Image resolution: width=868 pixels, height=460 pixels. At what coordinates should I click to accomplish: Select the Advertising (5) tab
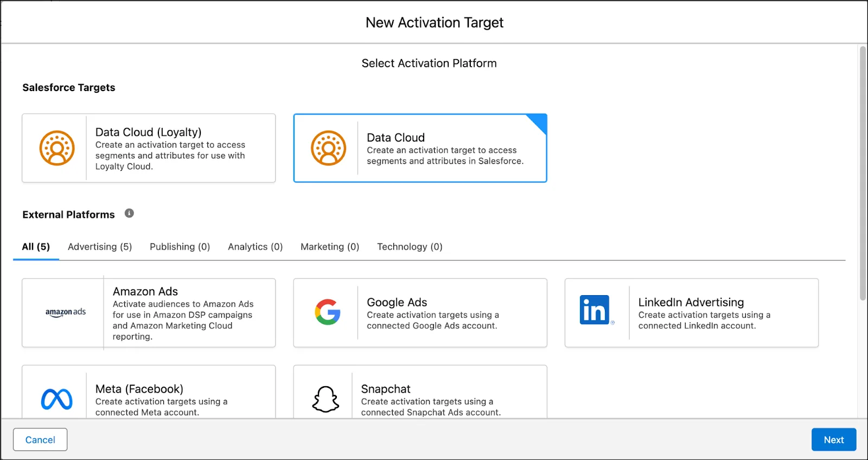coord(100,247)
